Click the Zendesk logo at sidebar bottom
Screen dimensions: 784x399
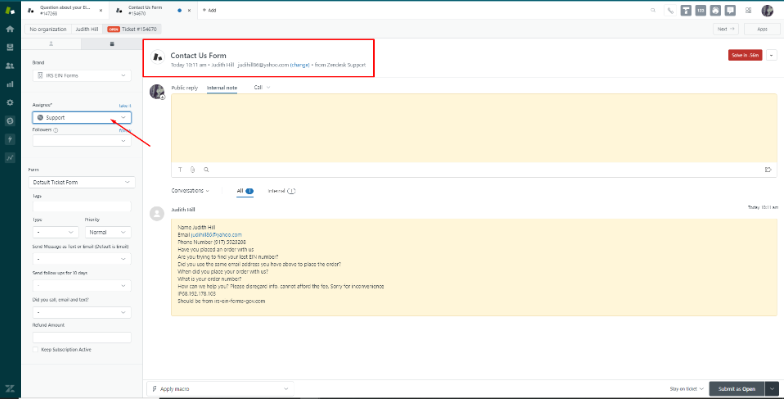pos(10,388)
